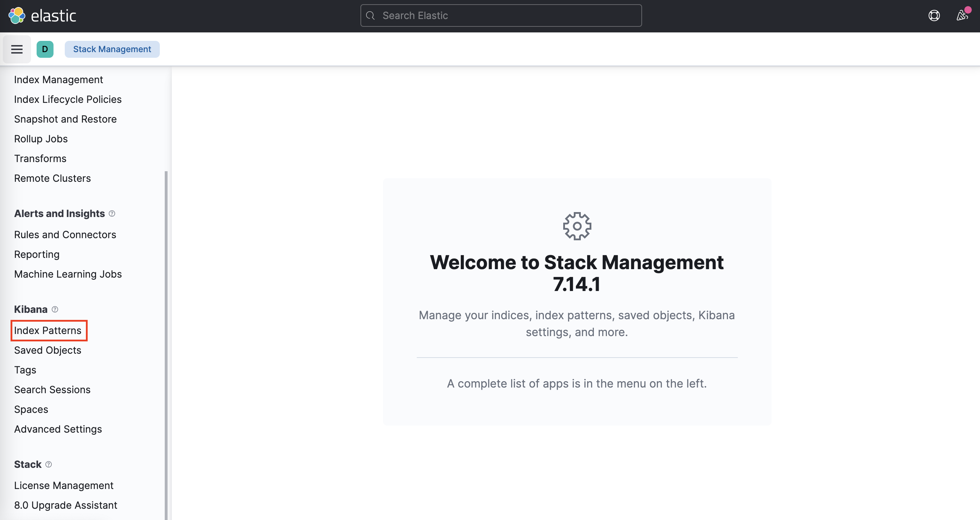The height and width of the screenshot is (520, 980).
Task: Click 'A complete list of apps' text
Action: coord(577,384)
